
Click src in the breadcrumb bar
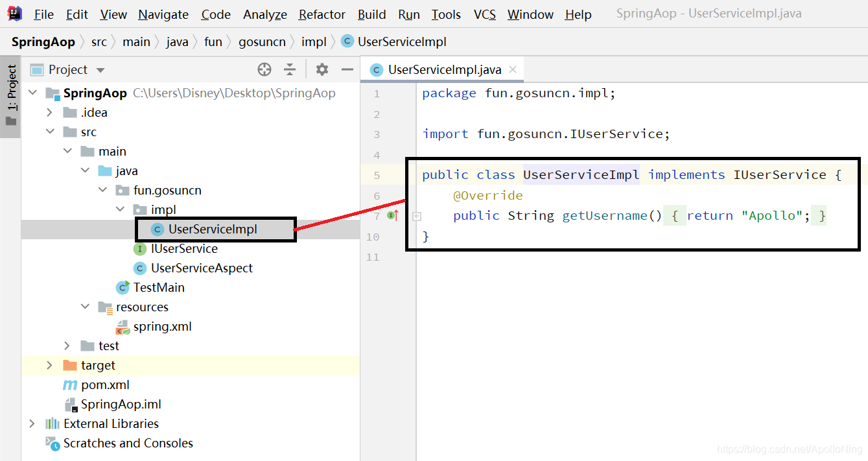pos(99,42)
